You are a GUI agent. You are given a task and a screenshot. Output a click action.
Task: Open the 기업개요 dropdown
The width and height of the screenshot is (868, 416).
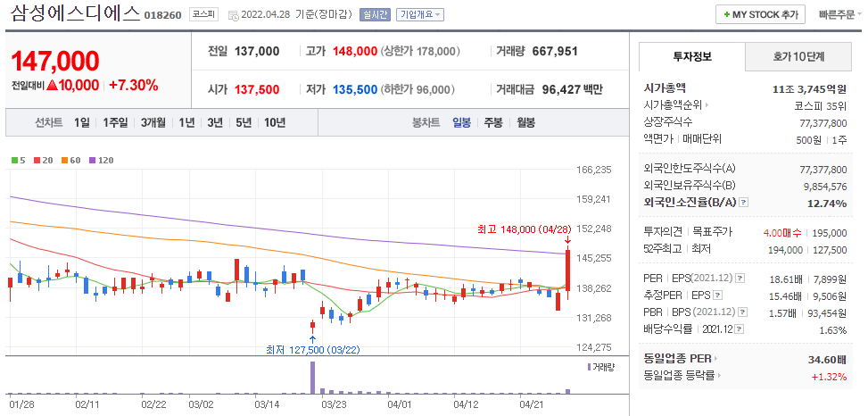[x=419, y=15]
